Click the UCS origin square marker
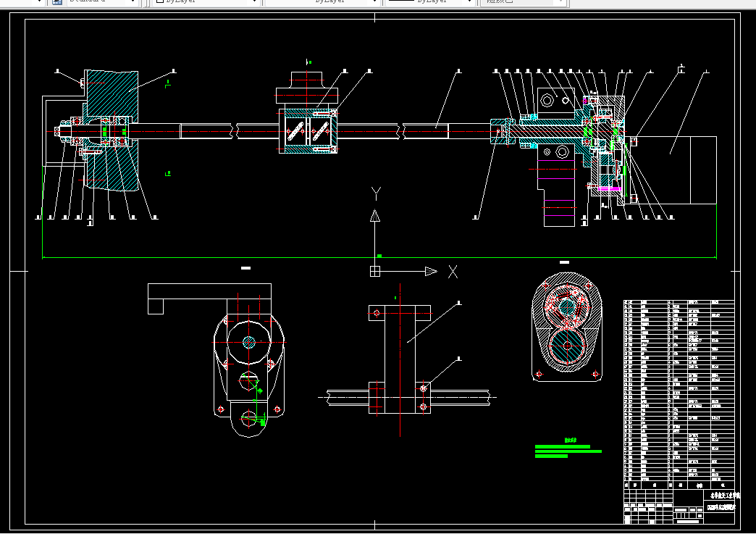 [374, 271]
